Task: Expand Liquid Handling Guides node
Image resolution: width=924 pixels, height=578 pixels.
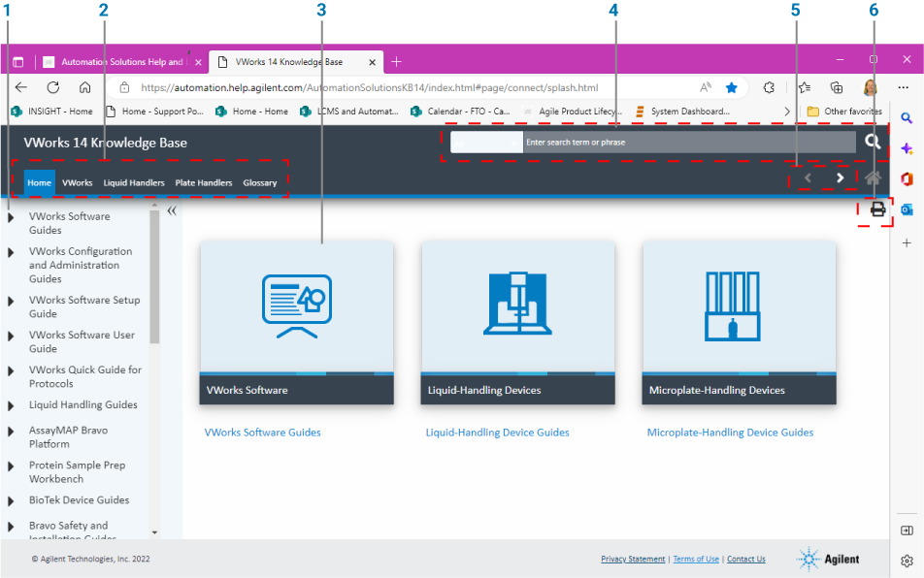Action: 11,406
